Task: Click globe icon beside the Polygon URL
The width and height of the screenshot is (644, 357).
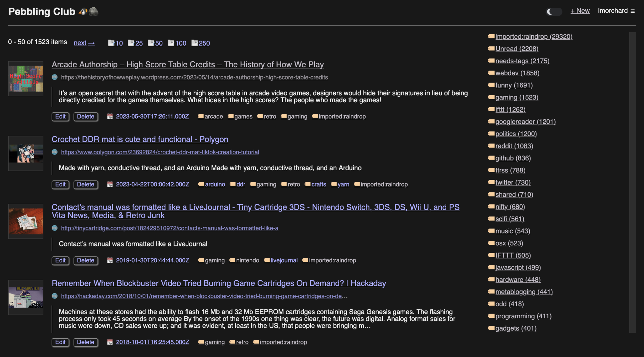Action: [x=55, y=152]
